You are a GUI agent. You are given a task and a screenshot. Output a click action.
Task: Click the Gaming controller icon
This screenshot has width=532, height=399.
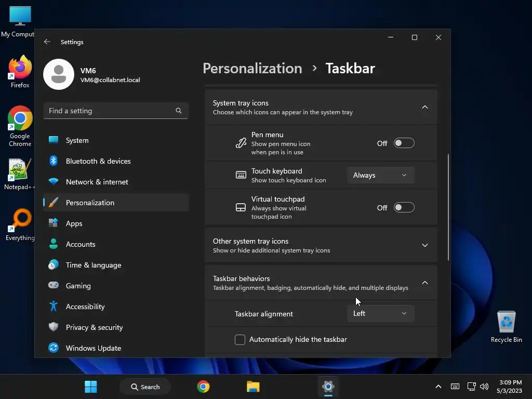[x=54, y=285]
